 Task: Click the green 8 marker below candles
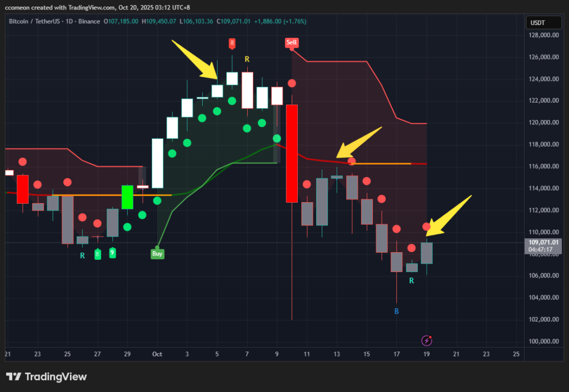pyautogui.click(x=97, y=254)
